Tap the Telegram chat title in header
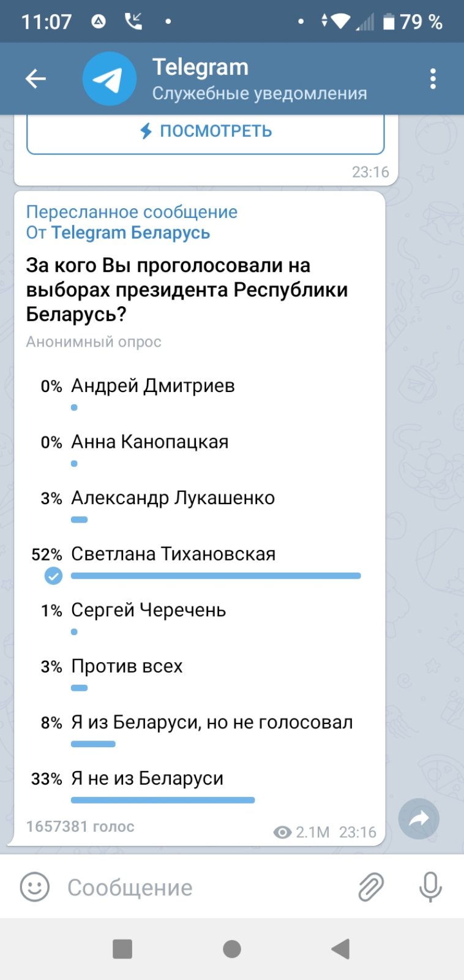Viewport: 464px width, 980px height. click(x=200, y=67)
